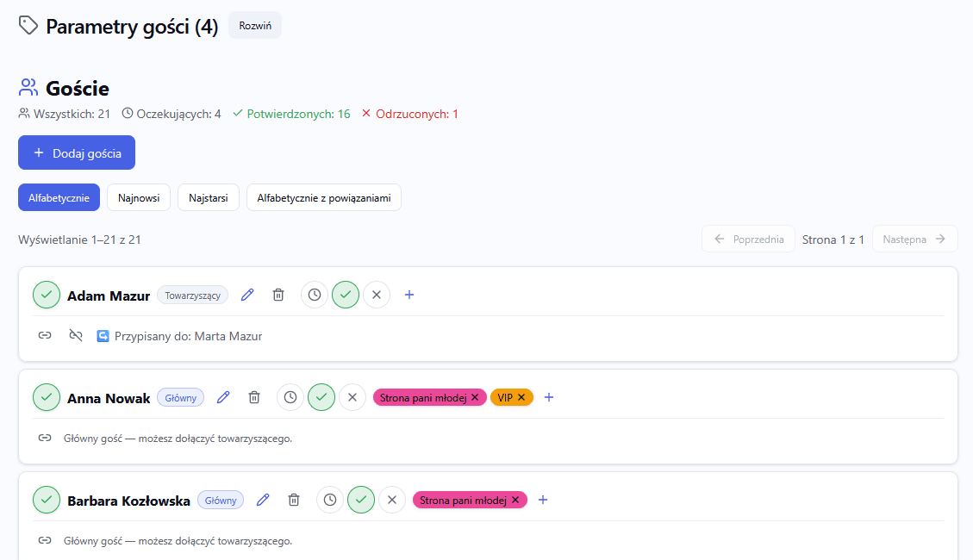Screen dimensions: 973x560
Task: Mark Adam Mazur as rejected with the X
Action: tap(377, 295)
